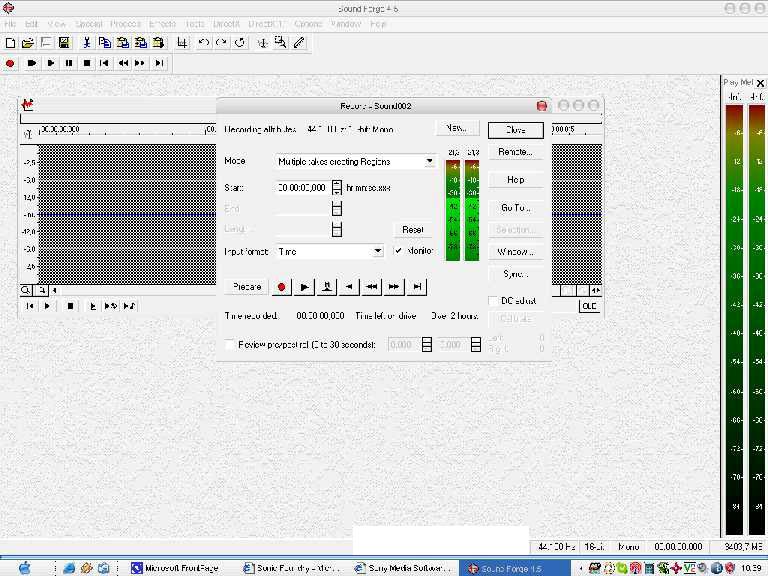This screenshot has width=768, height=576.
Task: Click the Save icon in the toolbar
Action: click(x=64, y=43)
